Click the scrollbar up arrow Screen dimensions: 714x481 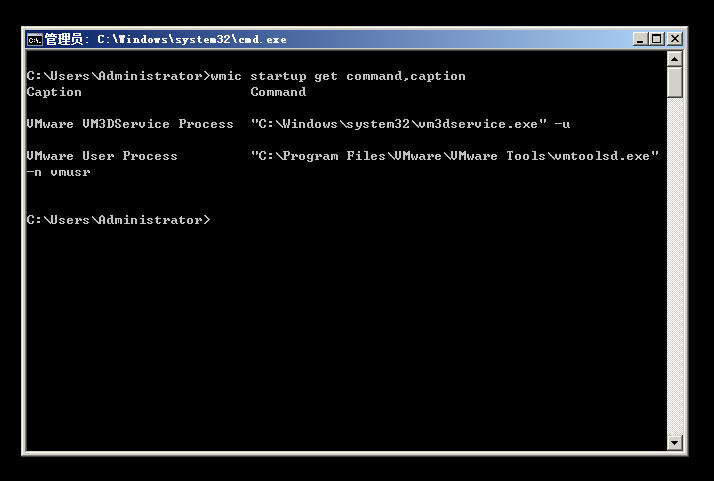(674, 59)
